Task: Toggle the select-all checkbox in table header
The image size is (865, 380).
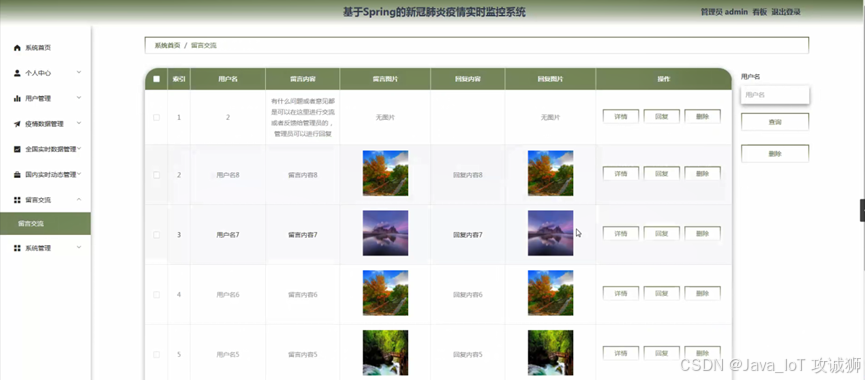Action: coord(156,79)
